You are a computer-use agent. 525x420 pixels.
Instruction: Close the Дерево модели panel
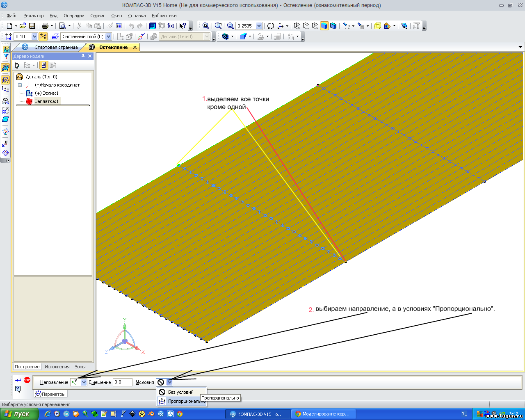(x=90, y=56)
